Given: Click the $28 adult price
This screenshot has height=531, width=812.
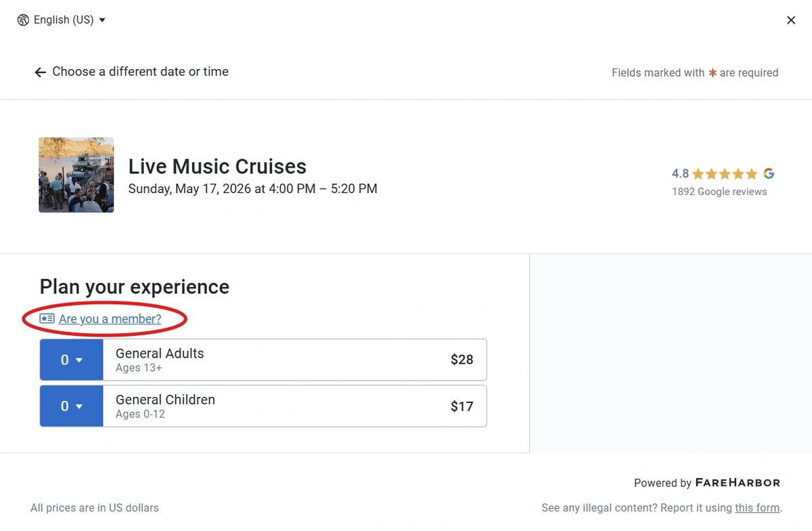Looking at the screenshot, I should pos(462,360).
